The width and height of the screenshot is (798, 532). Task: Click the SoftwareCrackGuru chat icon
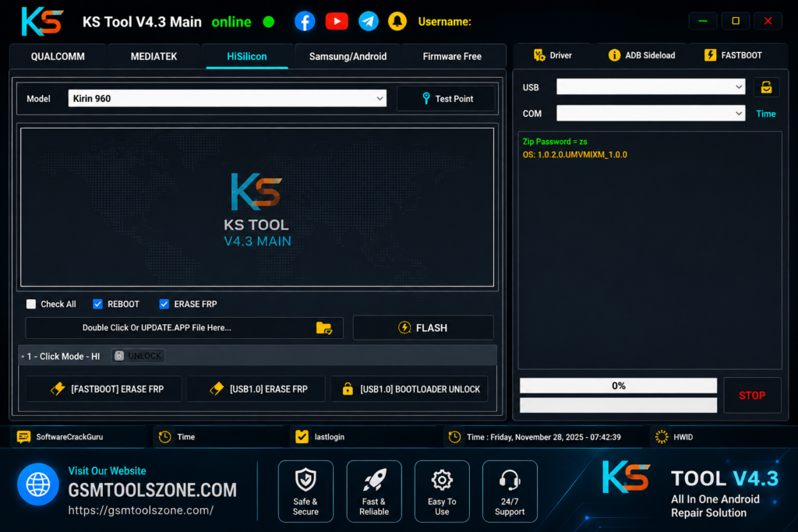click(x=23, y=437)
